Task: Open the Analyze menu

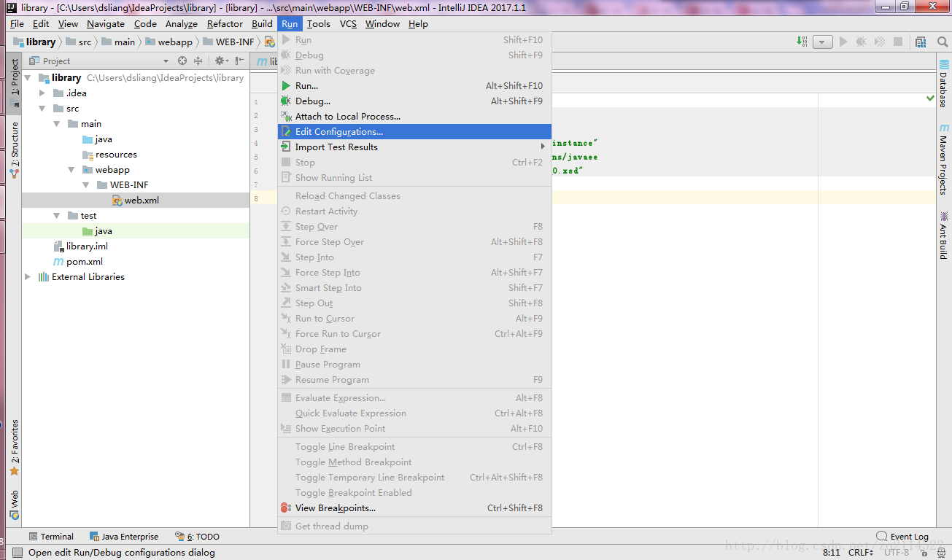Action: coord(182,23)
